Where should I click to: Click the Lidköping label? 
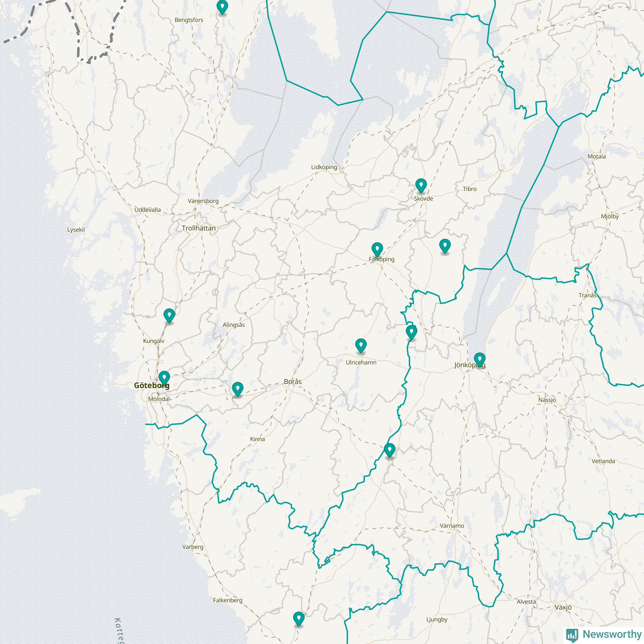point(324,167)
